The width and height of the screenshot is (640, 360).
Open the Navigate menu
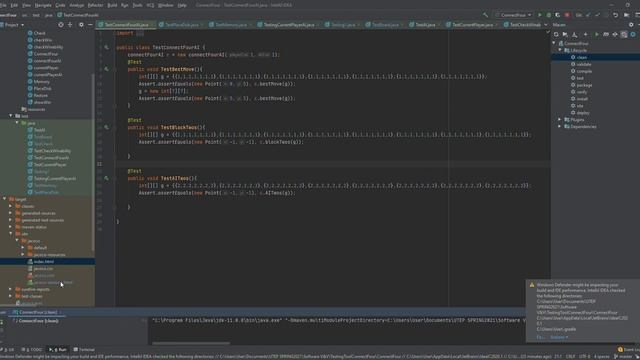pos(43,5)
